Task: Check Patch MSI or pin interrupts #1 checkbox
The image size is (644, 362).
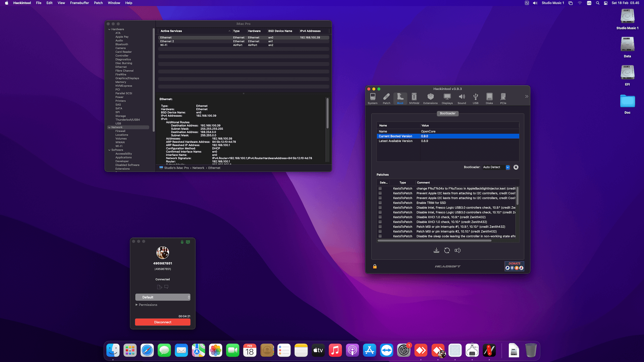Action: pos(380,227)
